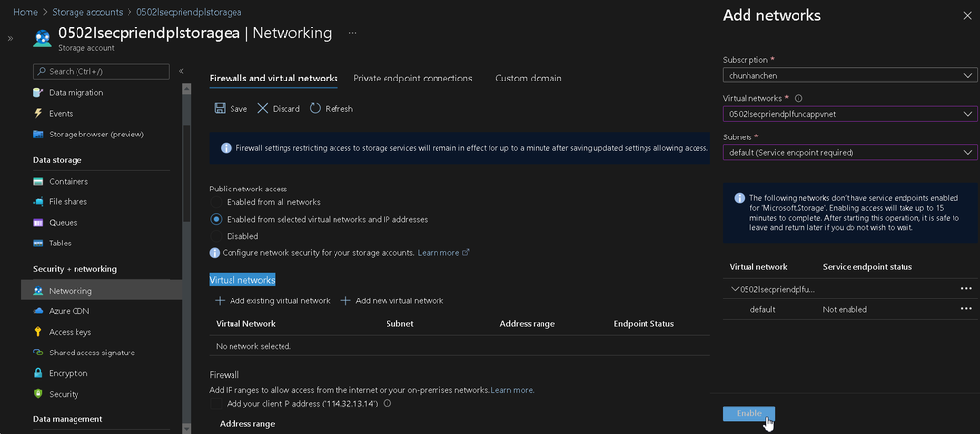980x434 pixels.
Task: Click the highlighted Virtual networks heading
Action: click(242, 280)
